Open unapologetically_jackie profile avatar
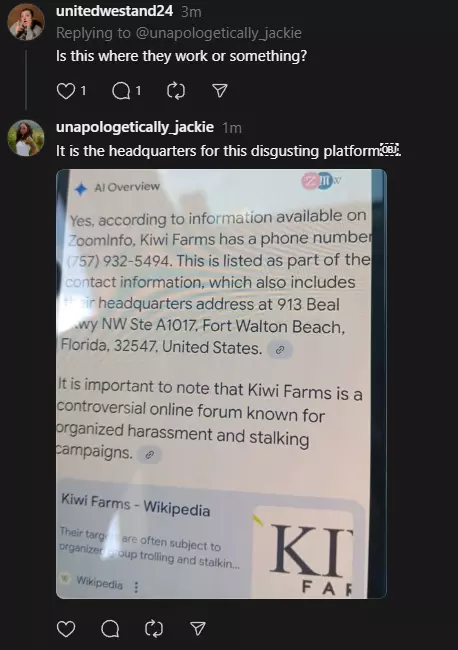The height and width of the screenshot is (650, 458). coord(26,138)
